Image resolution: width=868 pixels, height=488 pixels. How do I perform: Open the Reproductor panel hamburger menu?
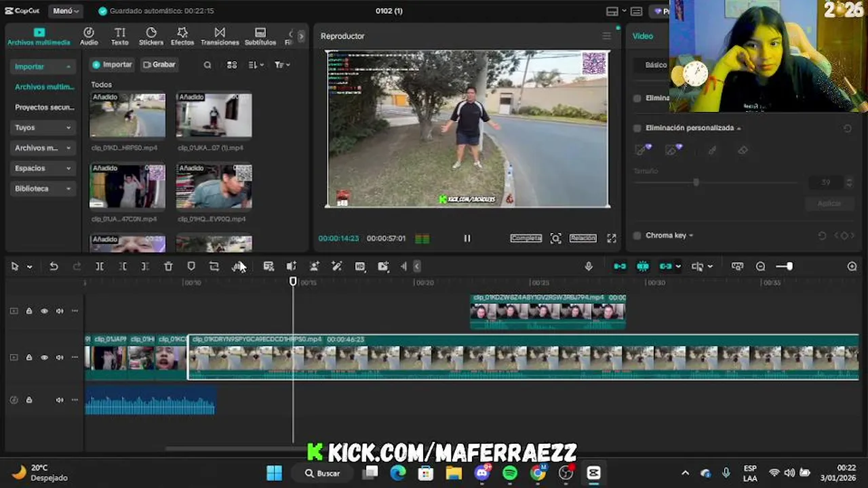606,36
